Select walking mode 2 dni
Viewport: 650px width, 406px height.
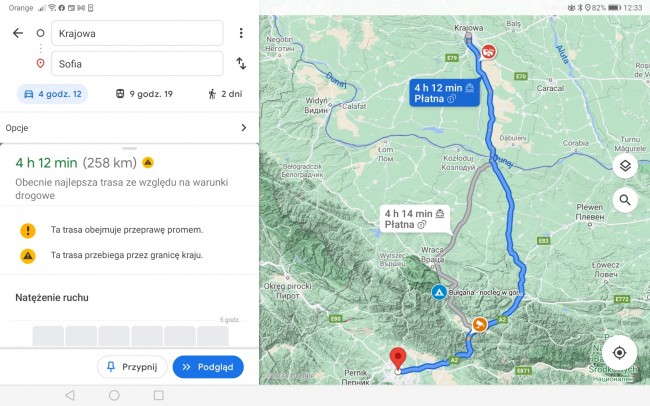click(x=225, y=94)
